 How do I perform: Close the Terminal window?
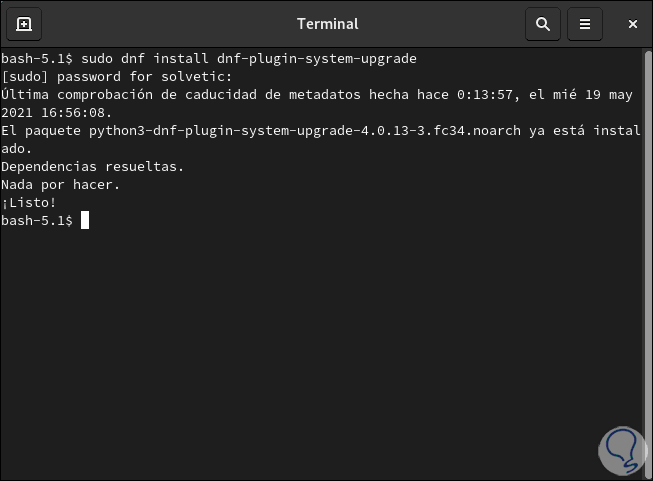(632, 24)
